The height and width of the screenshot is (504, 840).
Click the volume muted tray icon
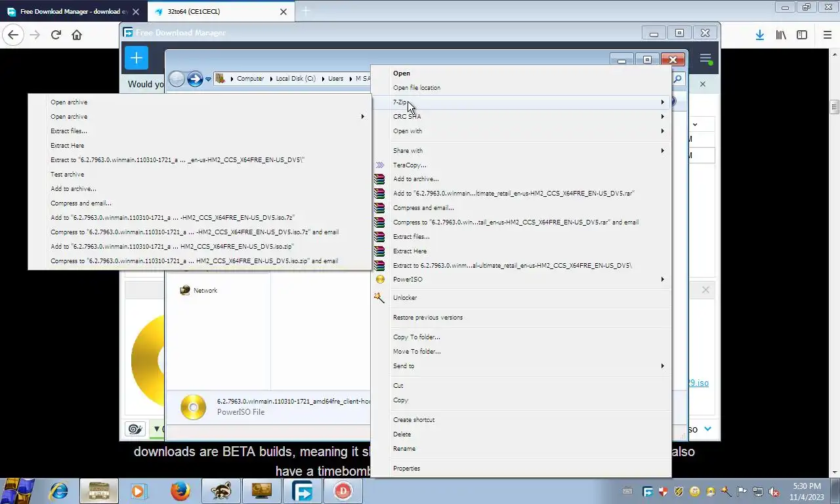coord(774,492)
